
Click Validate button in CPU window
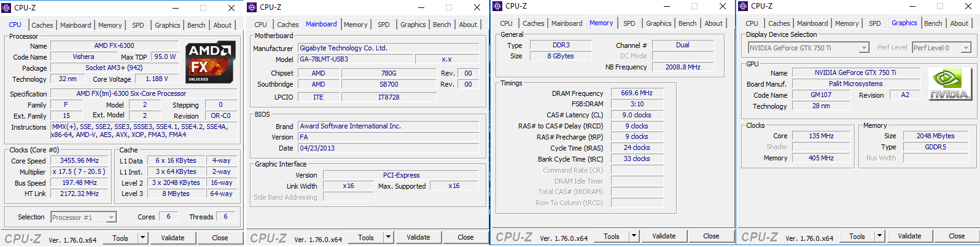[x=173, y=238]
